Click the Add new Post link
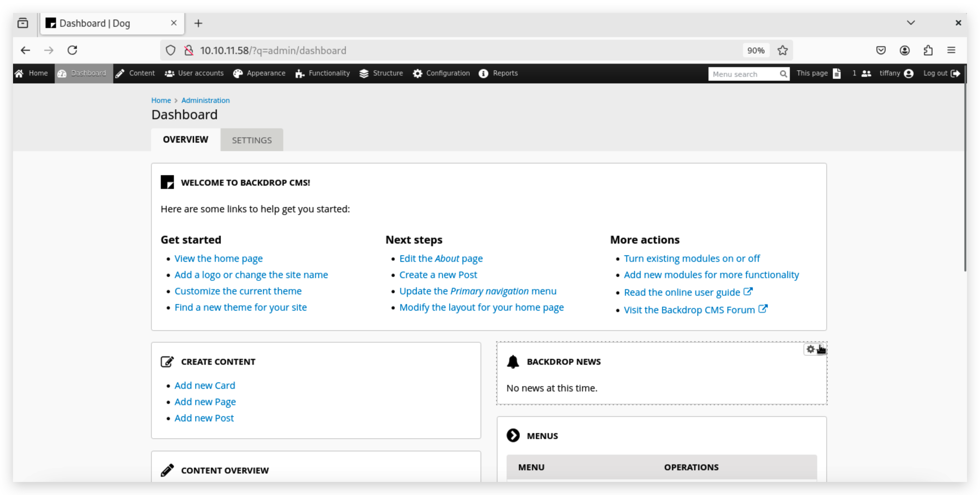 pyautogui.click(x=204, y=418)
